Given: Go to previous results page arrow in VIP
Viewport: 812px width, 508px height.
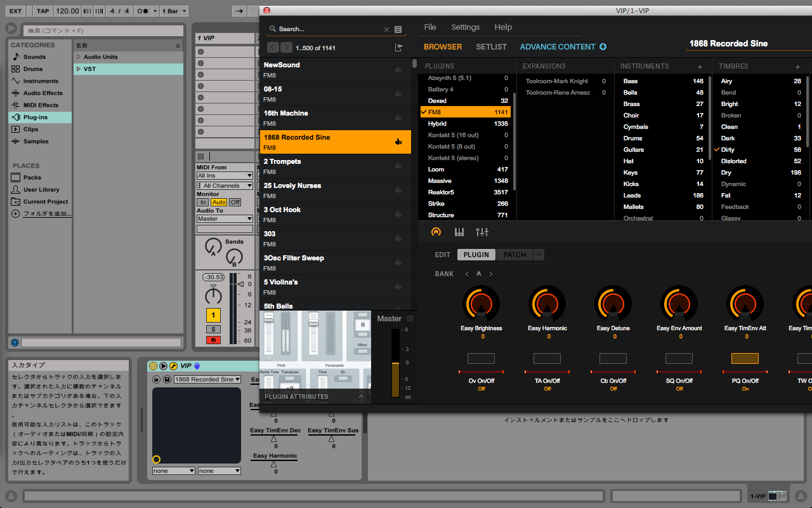Looking at the screenshot, I should (273, 48).
